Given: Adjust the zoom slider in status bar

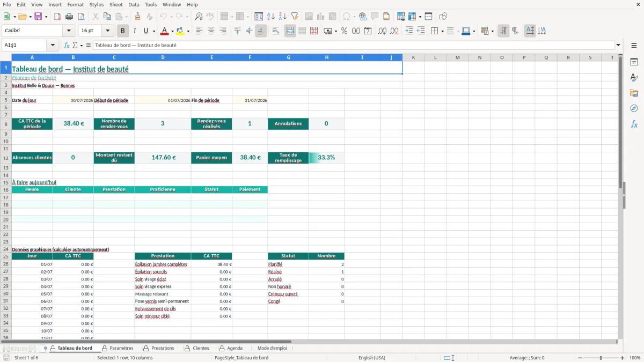Looking at the screenshot, I should pos(601,358).
